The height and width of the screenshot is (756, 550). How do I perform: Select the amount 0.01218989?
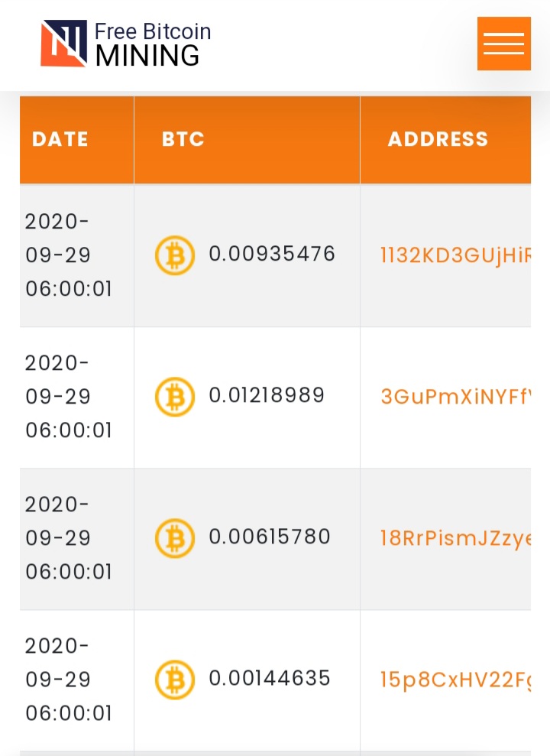click(267, 395)
